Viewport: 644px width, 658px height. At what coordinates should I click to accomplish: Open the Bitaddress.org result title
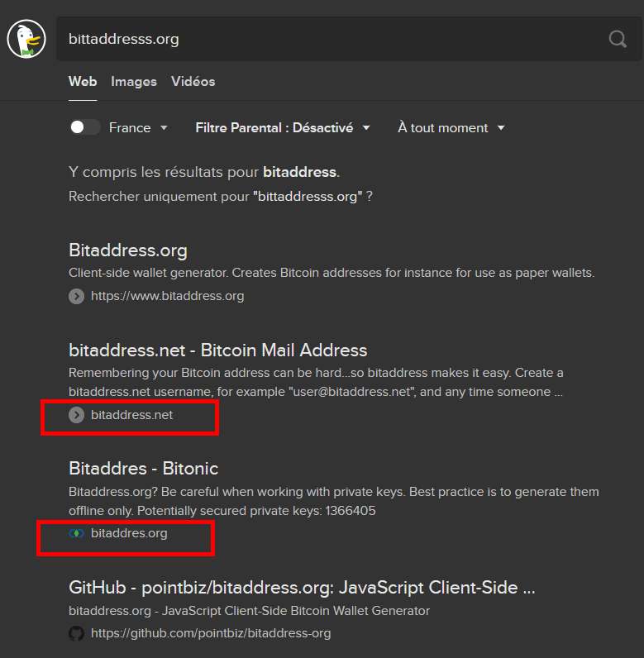coord(128,250)
